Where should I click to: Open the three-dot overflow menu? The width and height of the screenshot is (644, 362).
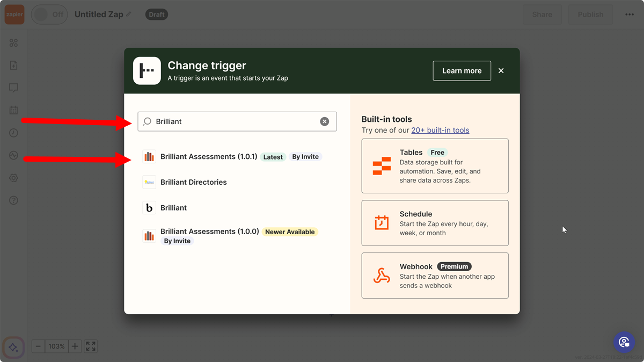click(629, 15)
